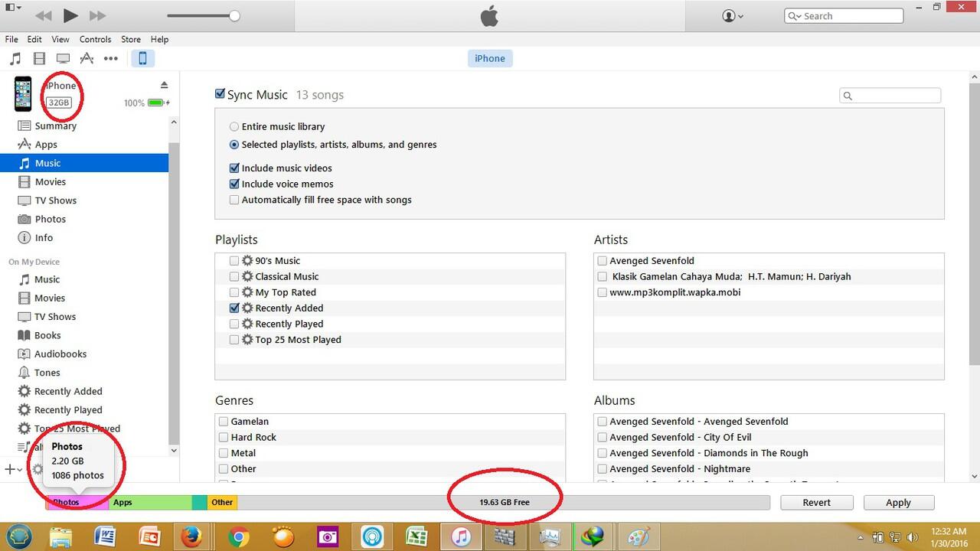Open Excel from the taskbar

click(x=416, y=536)
